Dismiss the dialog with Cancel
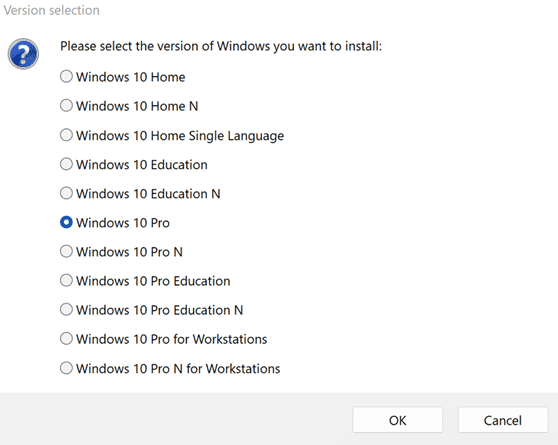 [502, 420]
